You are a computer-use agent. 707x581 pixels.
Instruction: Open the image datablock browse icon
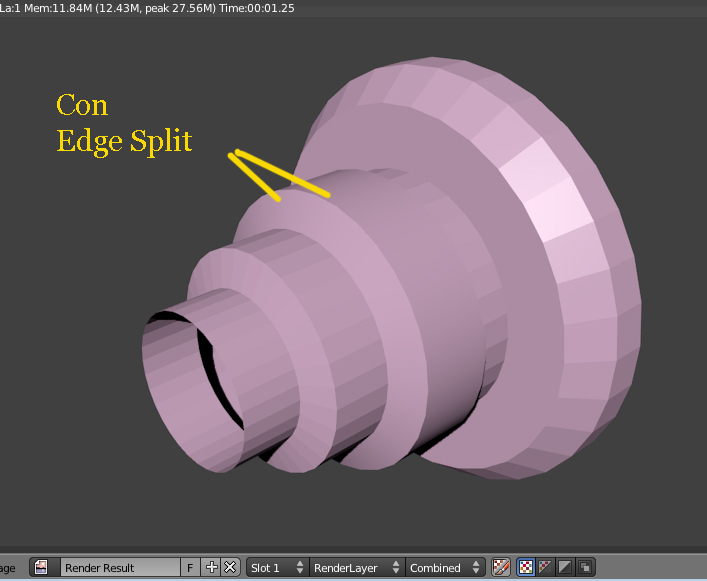[44, 567]
